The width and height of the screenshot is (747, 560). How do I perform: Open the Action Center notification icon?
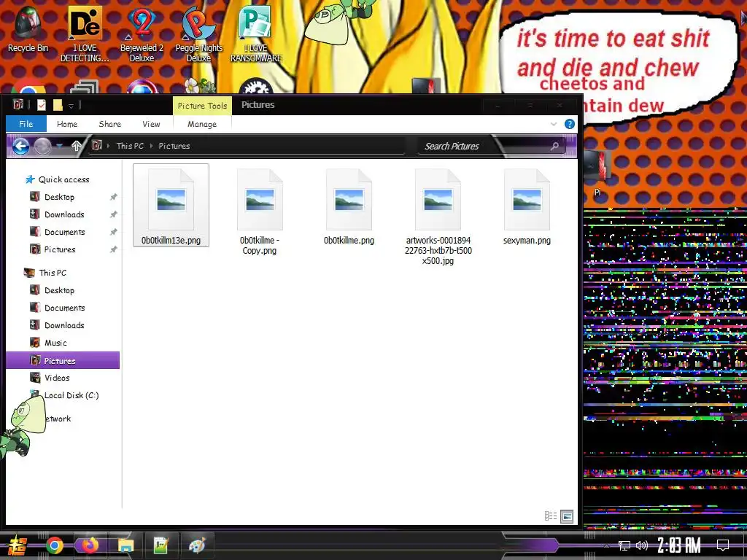[723, 545]
